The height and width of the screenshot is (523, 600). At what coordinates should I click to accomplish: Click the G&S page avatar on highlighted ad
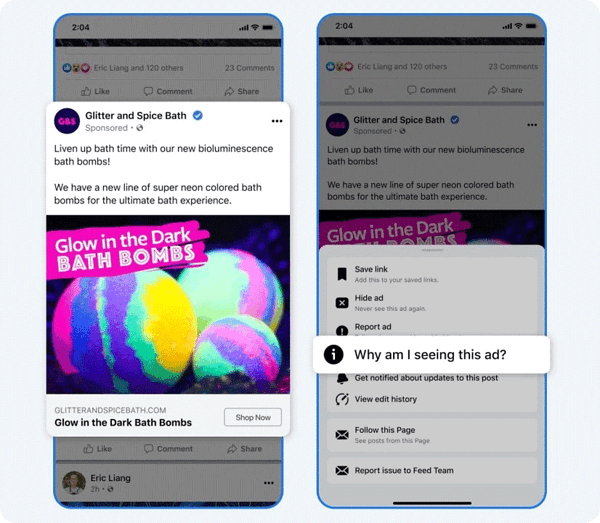point(67,121)
